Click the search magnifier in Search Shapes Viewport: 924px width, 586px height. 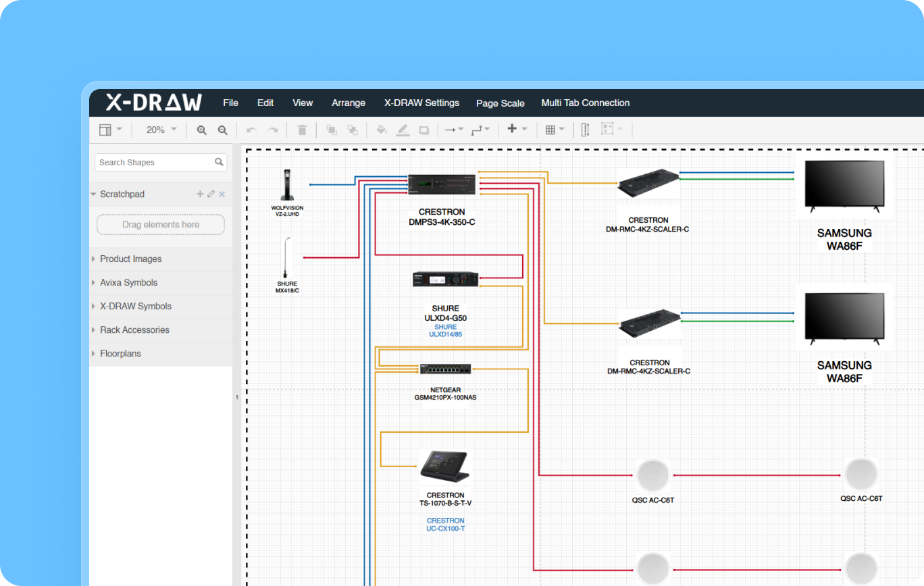point(219,162)
